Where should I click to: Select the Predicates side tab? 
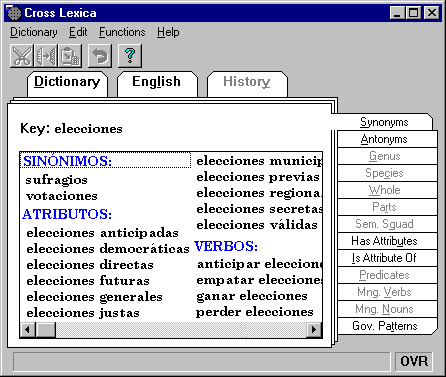click(x=387, y=275)
